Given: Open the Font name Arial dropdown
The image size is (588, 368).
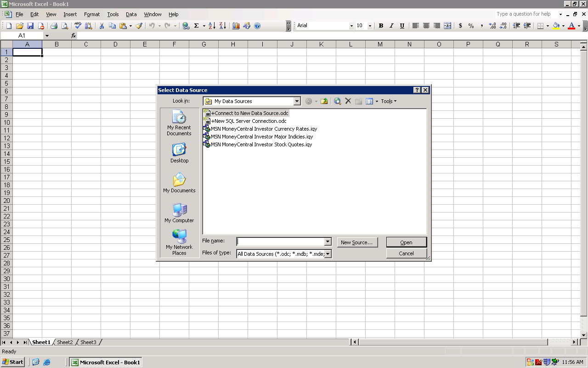Looking at the screenshot, I should click(x=351, y=26).
